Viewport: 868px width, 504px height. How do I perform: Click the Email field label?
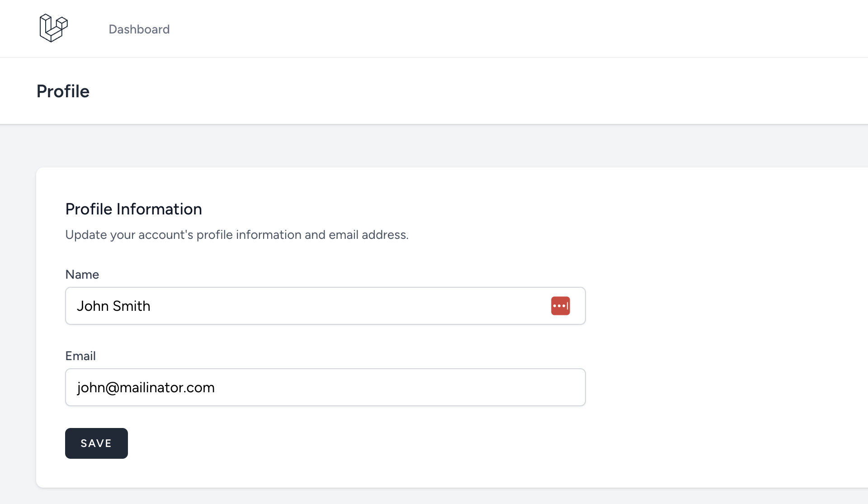[80, 356]
